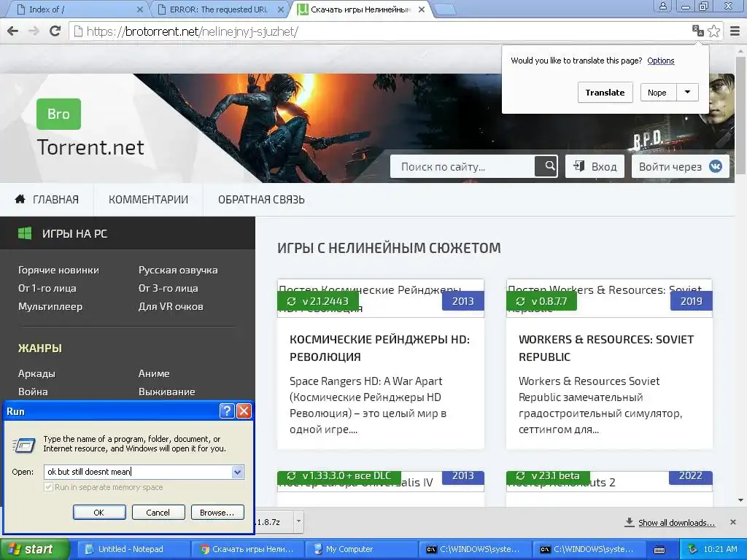Image resolution: width=747 pixels, height=560 pixels.
Task: Click the Run dialog help question mark
Action: (228, 411)
